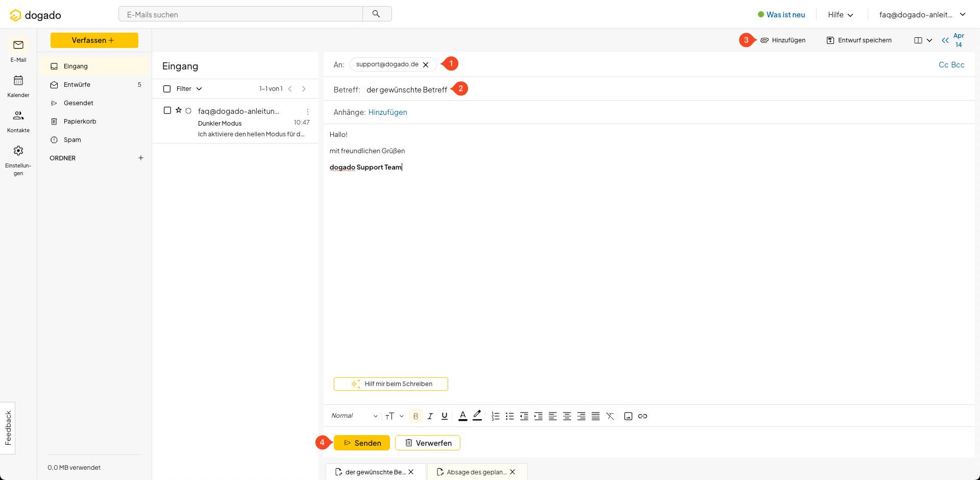This screenshot has width=980, height=480.
Task: Pick the text highlight color
Action: 477,416
